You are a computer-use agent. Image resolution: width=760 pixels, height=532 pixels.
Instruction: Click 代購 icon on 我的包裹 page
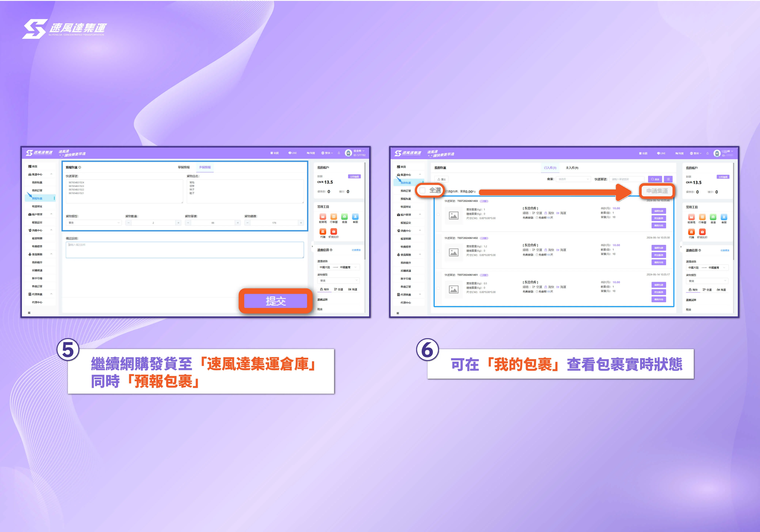pos(691,232)
